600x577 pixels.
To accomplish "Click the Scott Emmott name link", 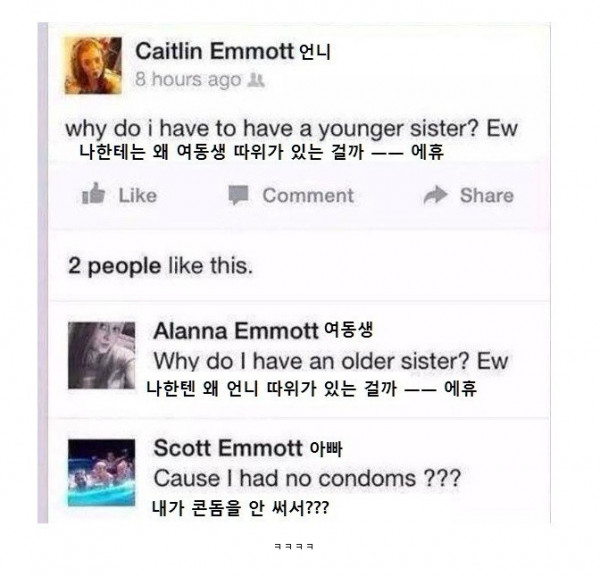I will click(x=228, y=448).
